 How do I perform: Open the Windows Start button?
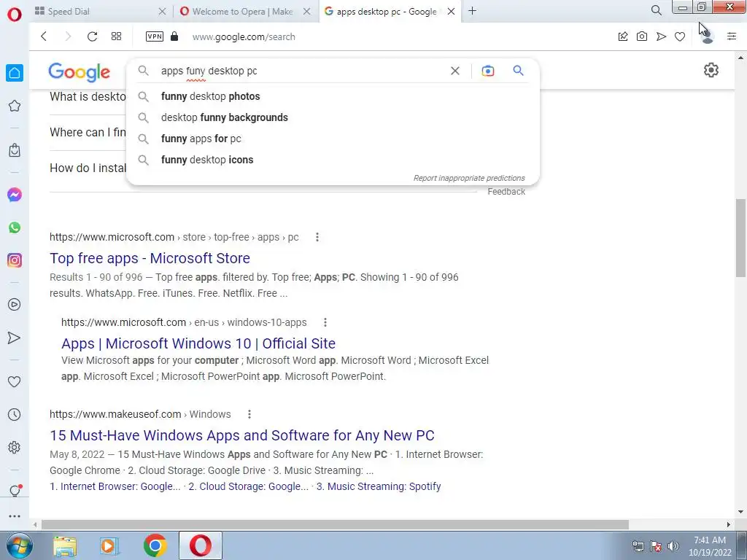(x=19, y=545)
